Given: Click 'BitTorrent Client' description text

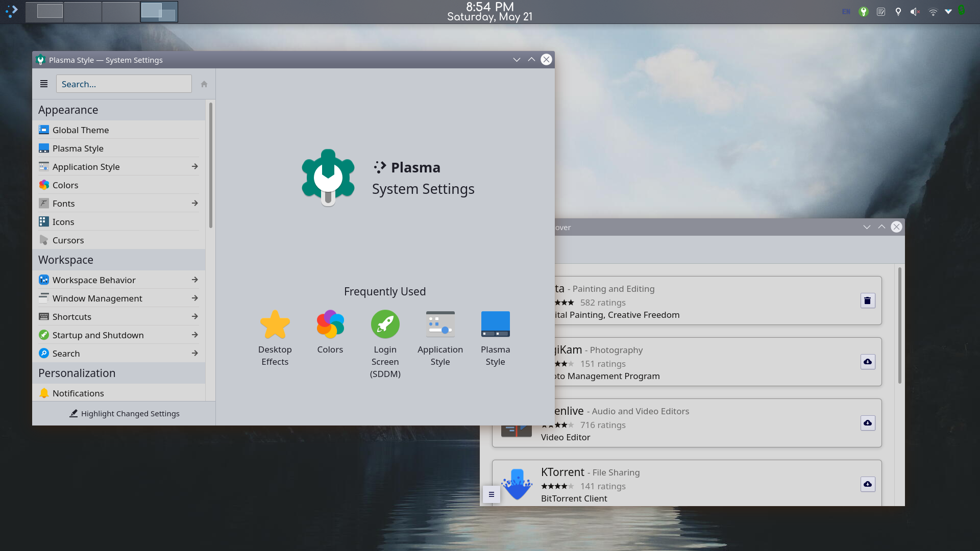Looking at the screenshot, I should click(x=574, y=499).
